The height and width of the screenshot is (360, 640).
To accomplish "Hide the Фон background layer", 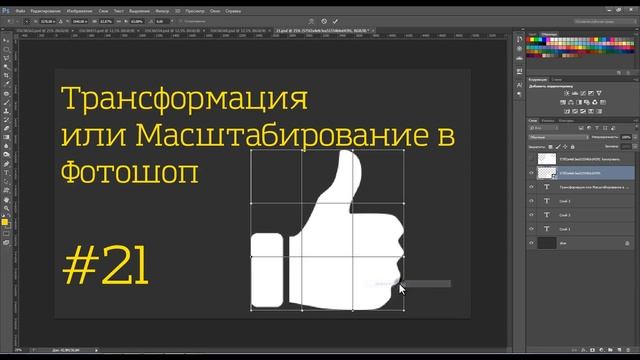I will (x=531, y=243).
